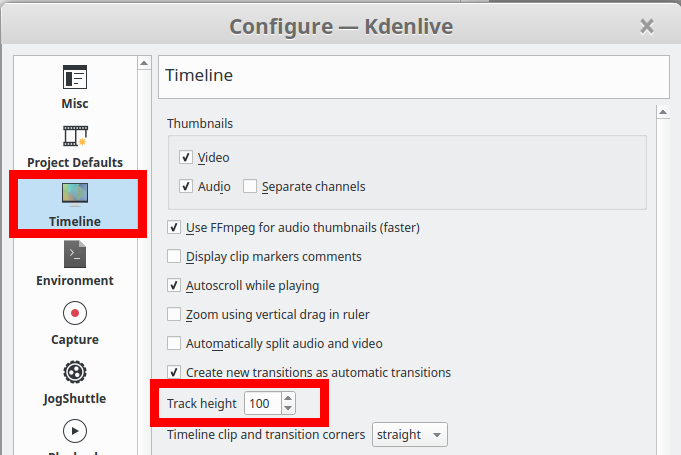This screenshot has width=681, height=455.
Task: Select the JogShuttle reel icon
Action: pos(75,372)
